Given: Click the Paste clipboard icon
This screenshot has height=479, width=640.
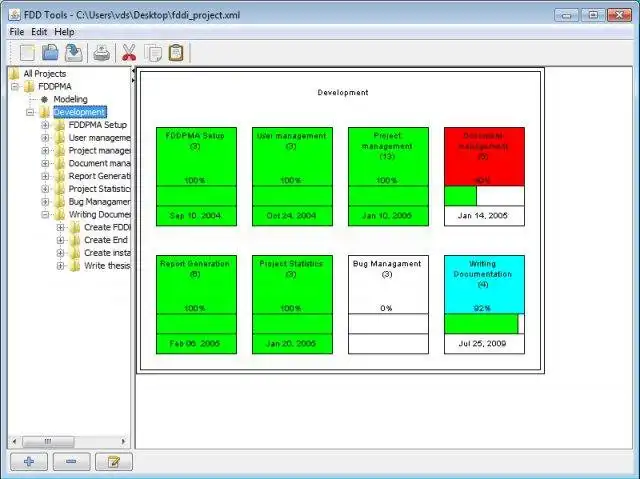Looking at the screenshot, I should (176, 53).
